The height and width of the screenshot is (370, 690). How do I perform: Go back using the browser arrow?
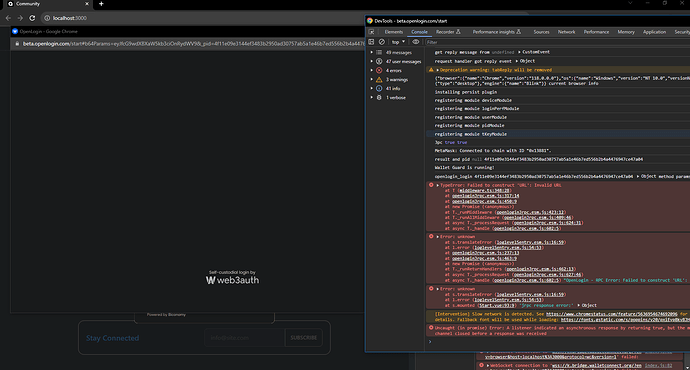click(8, 18)
